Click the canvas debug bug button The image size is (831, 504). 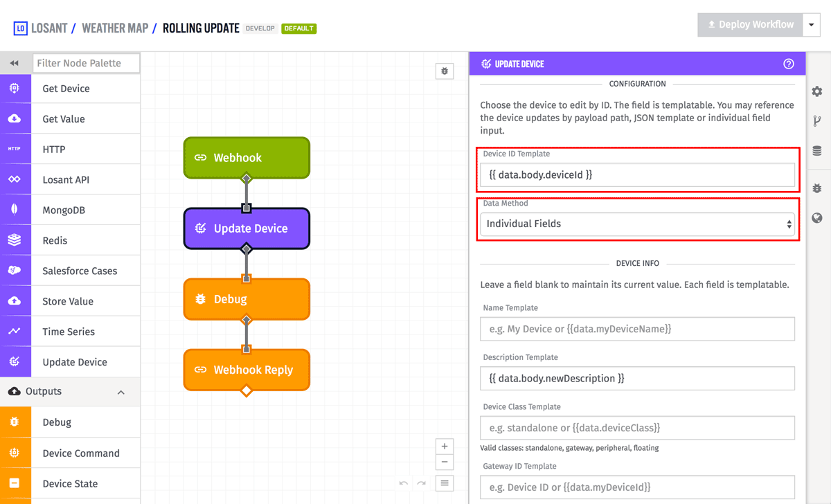click(x=445, y=71)
